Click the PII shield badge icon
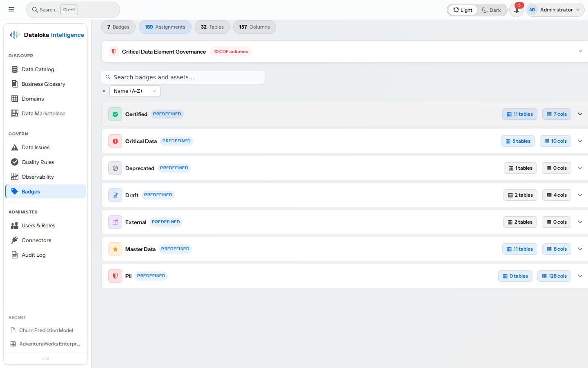Viewport: 588px width, 368px height. click(x=115, y=276)
